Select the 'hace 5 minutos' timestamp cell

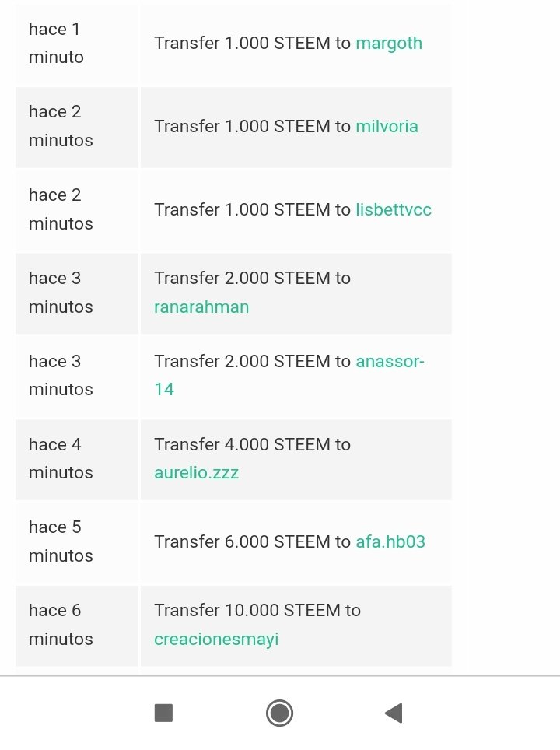pos(77,542)
